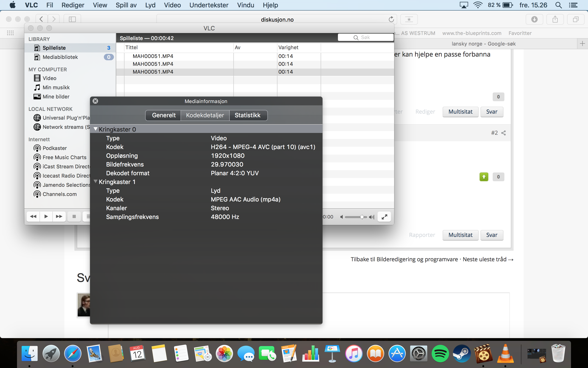This screenshot has width=588, height=368.
Task: Open Safari tab overview button
Action: (575, 19)
